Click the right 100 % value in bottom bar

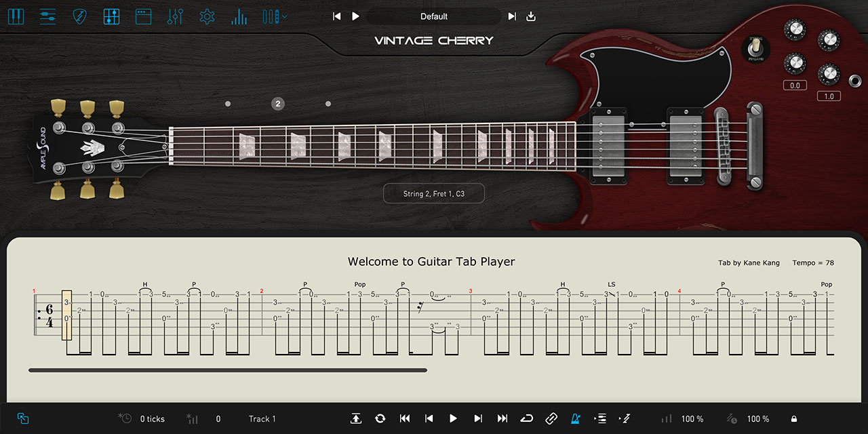(x=758, y=419)
